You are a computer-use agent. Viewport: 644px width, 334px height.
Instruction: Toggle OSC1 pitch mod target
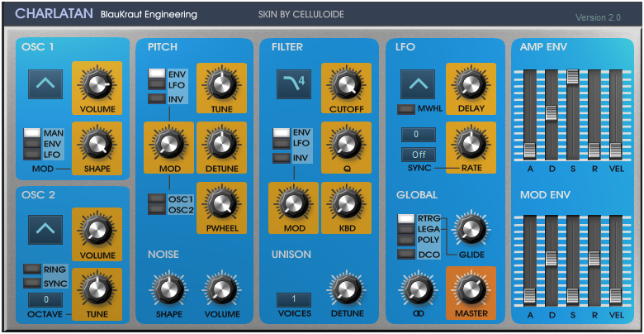[x=157, y=198]
